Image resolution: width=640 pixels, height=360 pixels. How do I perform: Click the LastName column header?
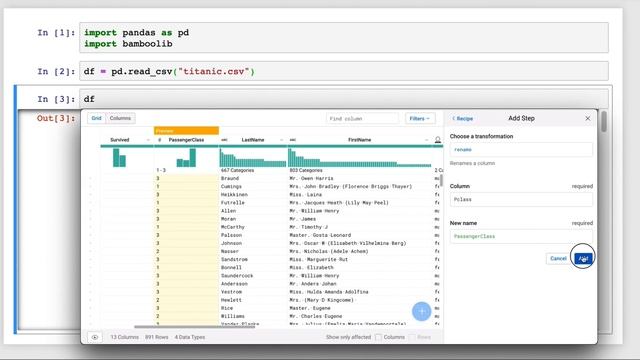point(253,140)
